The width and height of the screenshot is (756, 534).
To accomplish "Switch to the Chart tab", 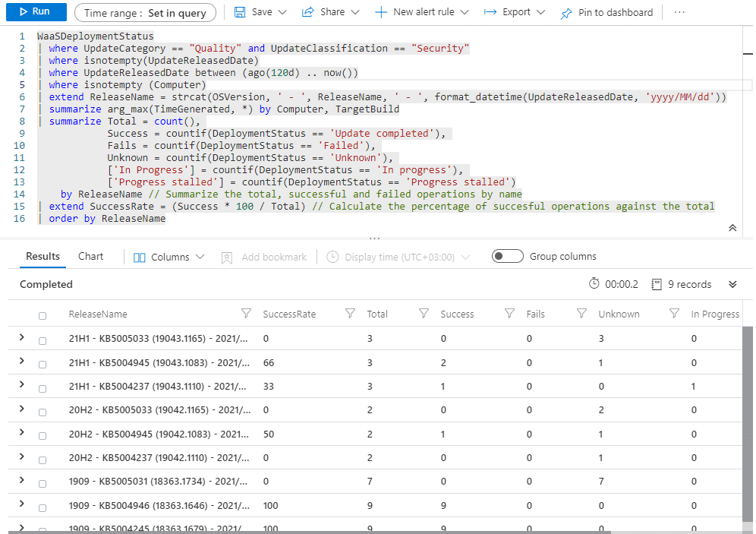I will (90, 257).
